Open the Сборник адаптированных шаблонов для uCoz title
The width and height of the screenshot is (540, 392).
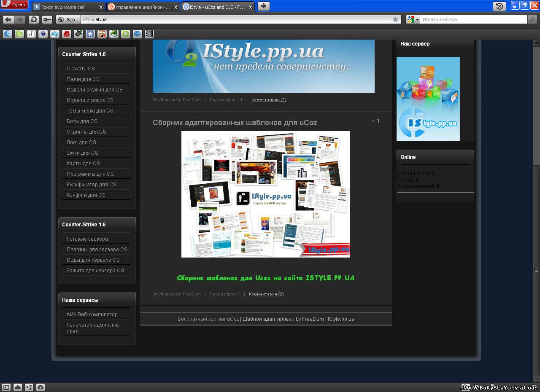click(x=235, y=123)
